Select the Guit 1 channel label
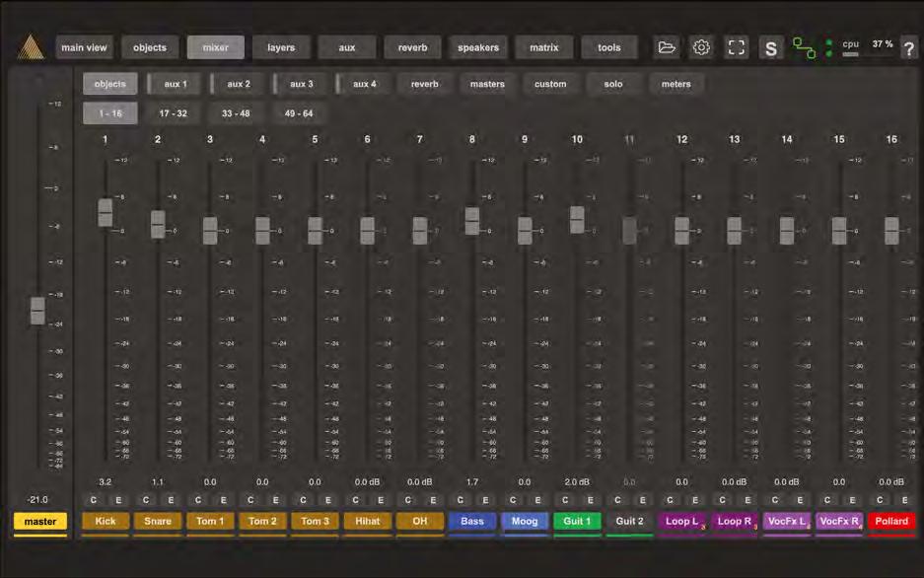Viewport: 924px width, 578px height. click(577, 522)
